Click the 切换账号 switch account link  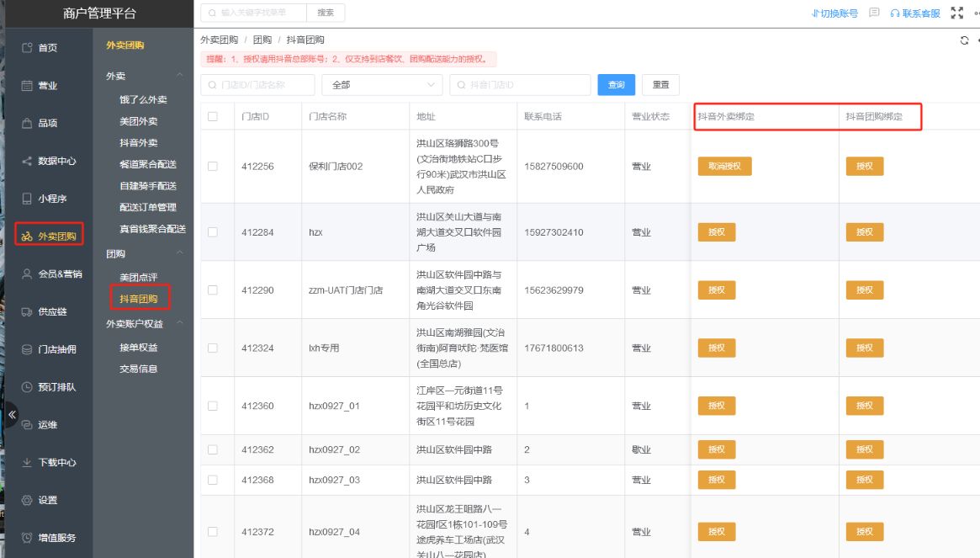834,13
